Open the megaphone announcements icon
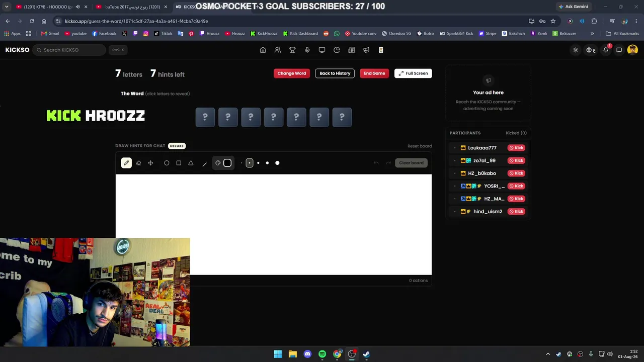This screenshot has height=362, width=644. (x=366, y=50)
